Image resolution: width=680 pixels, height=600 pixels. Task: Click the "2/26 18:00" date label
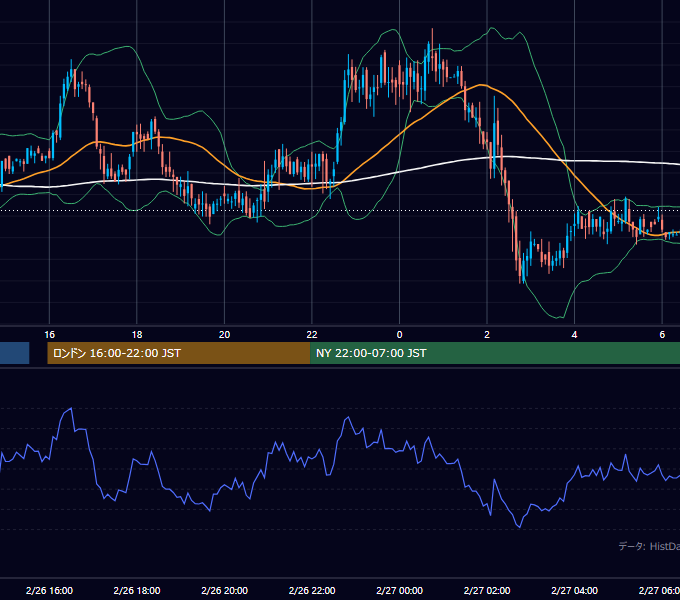pos(137,590)
